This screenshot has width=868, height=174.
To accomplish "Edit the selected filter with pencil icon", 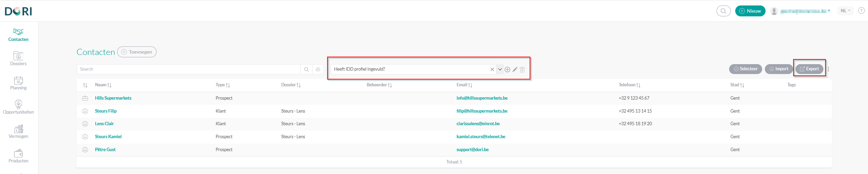I will (515, 70).
